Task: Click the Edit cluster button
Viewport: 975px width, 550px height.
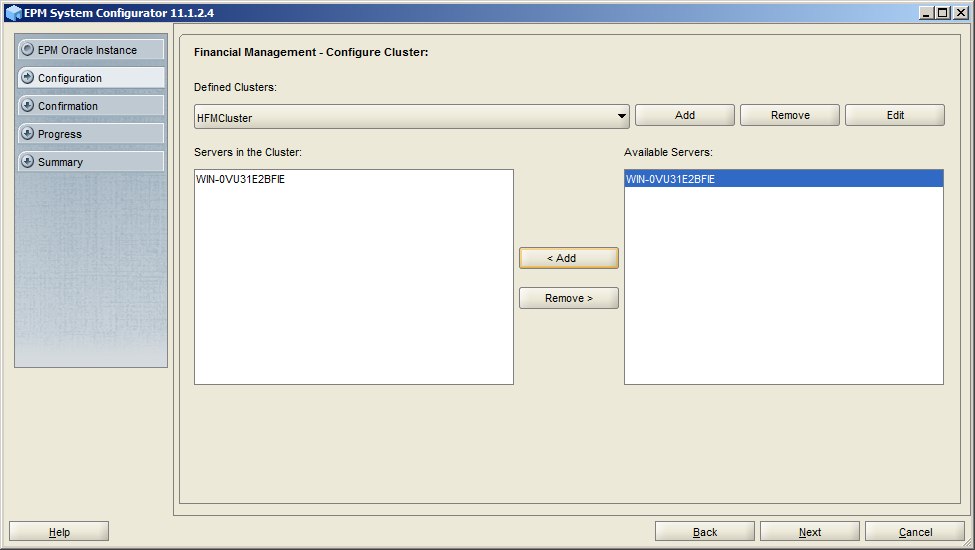Action: pyautogui.click(x=895, y=115)
